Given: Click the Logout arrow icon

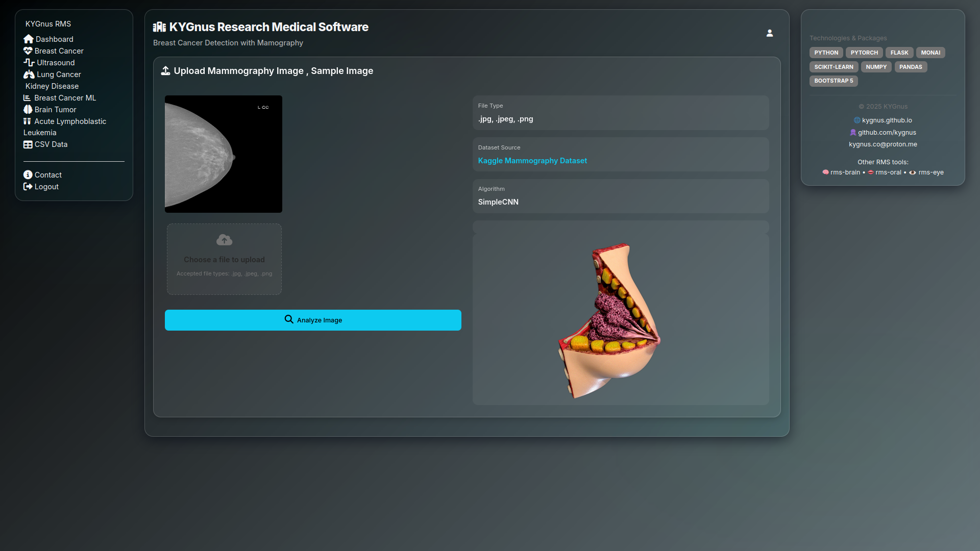Looking at the screenshot, I should (28, 187).
